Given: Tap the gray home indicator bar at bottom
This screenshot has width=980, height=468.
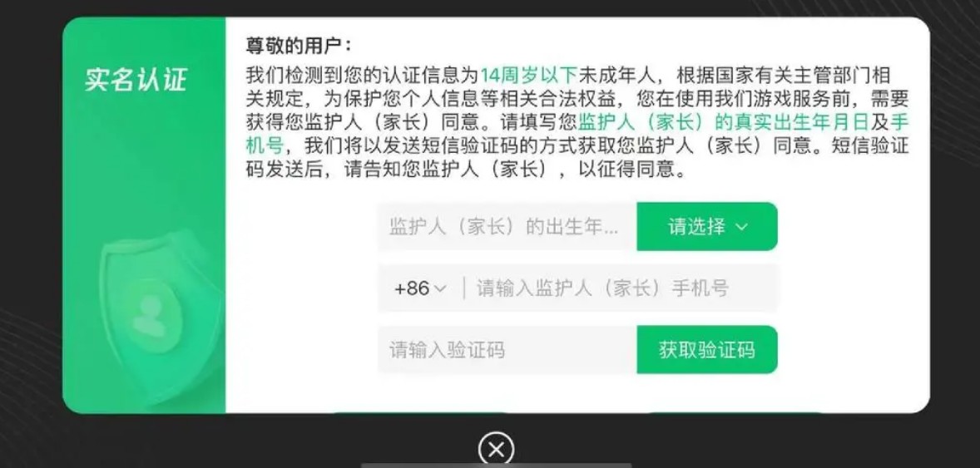Looking at the screenshot, I should 497,465.
